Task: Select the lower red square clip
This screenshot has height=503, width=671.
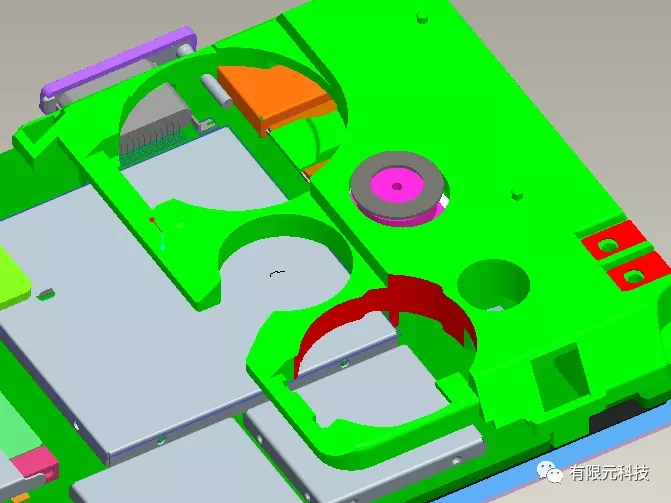Action: 634,272
